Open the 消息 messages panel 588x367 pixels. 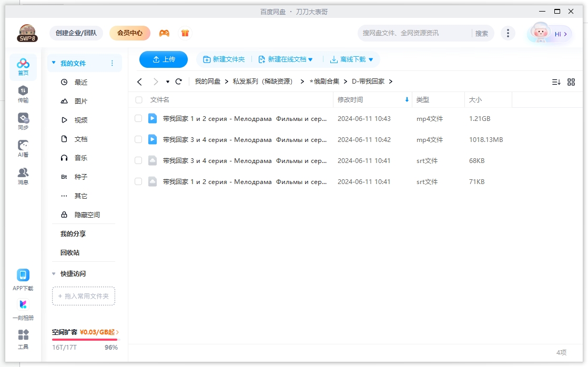pos(22,175)
